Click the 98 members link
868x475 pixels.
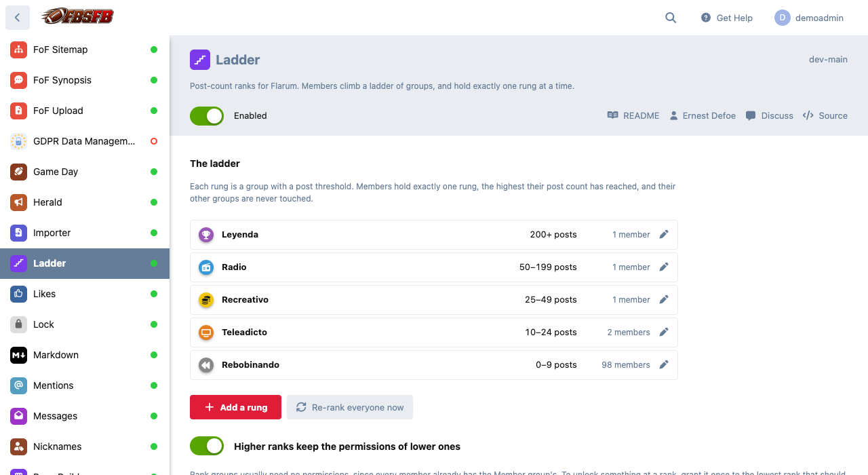(626, 365)
